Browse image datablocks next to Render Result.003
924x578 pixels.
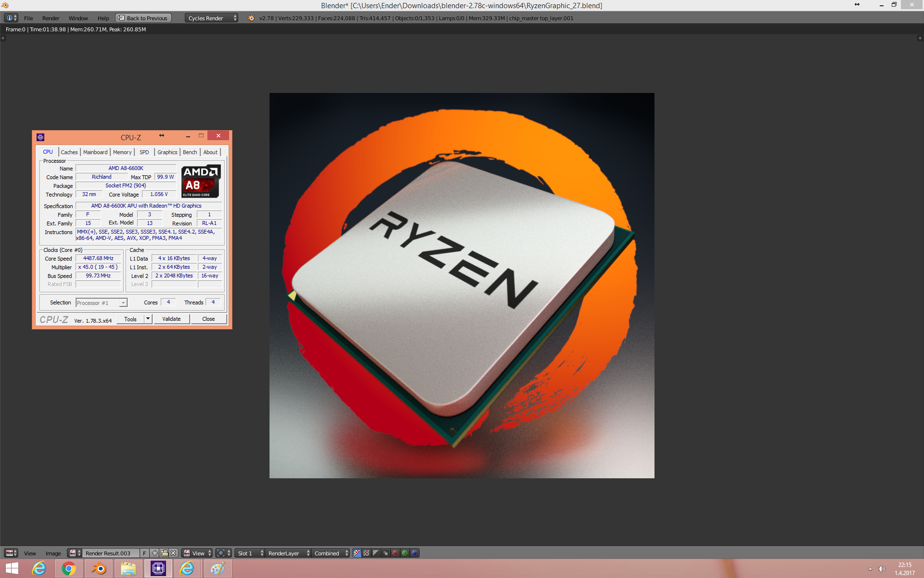(75, 553)
